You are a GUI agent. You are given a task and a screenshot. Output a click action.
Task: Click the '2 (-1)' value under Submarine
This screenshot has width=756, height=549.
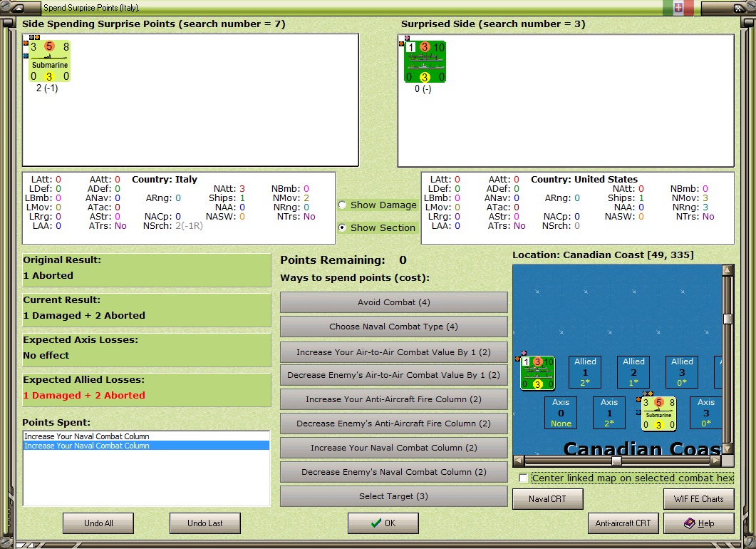(47, 88)
